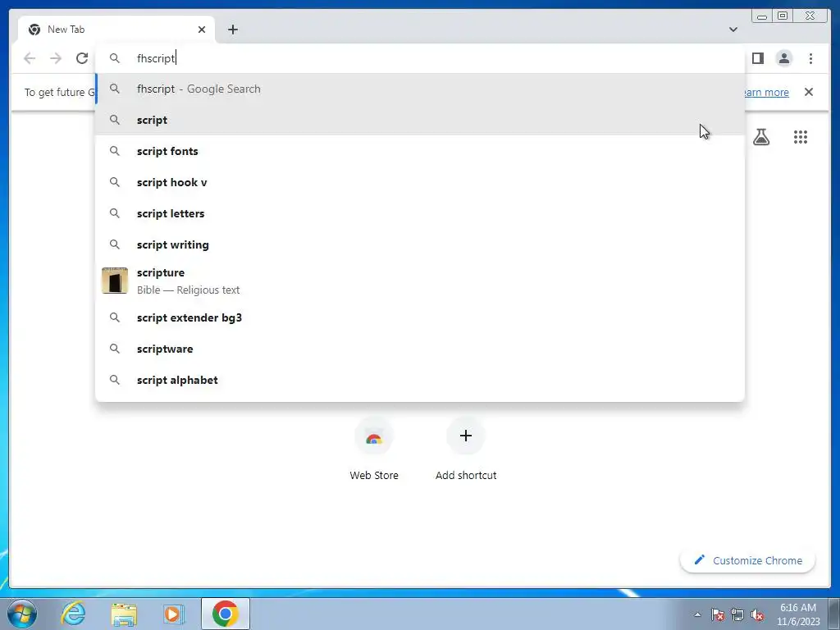Viewport: 840px width, 630px height.
Task: Choose the 'script alphabet' suggestion
Action: pyautogui.click(x=419, y=380)
